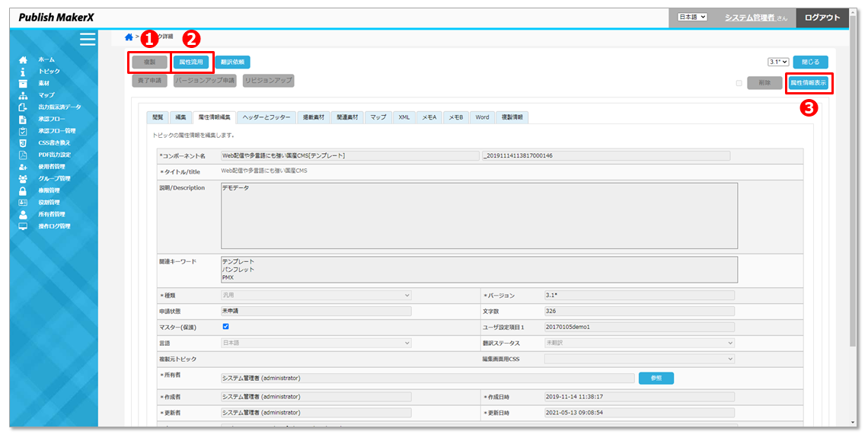The width and height of the screenshot is (868, 438).
Task: Open the 編集画面用CSS dropdown
Action: pos(640,359)
